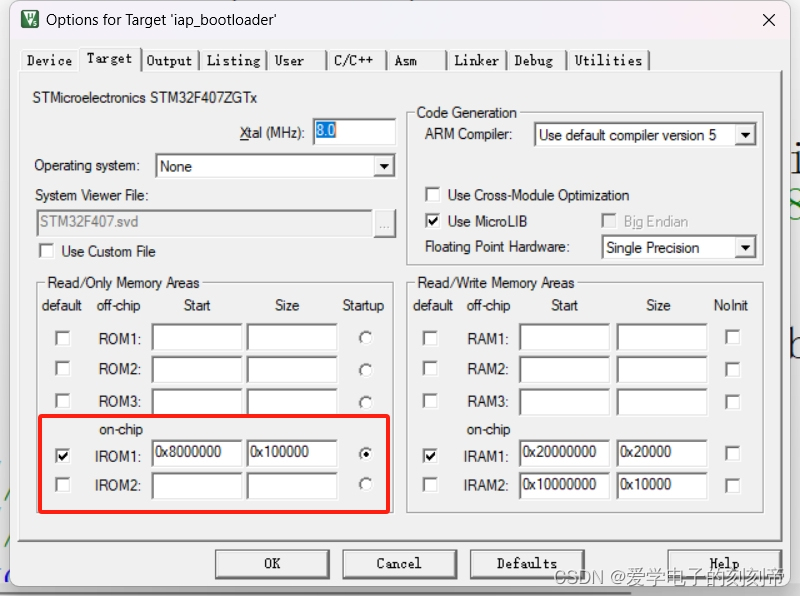The height and width of the screenshot is (596, 800).
Task: Enable Use Custom File checkbox
Action: click(x=46, y=251)
